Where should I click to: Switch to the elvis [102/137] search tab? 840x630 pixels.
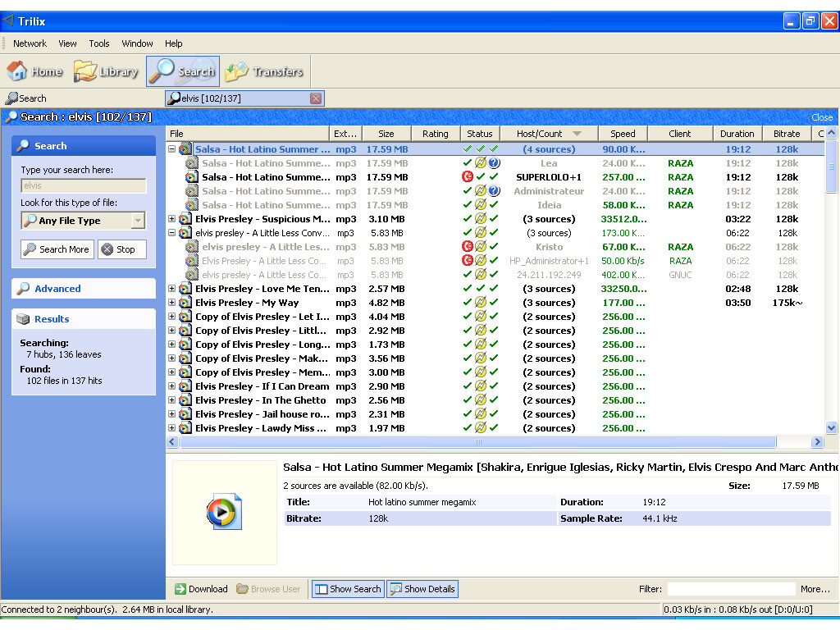coord(244,98)
